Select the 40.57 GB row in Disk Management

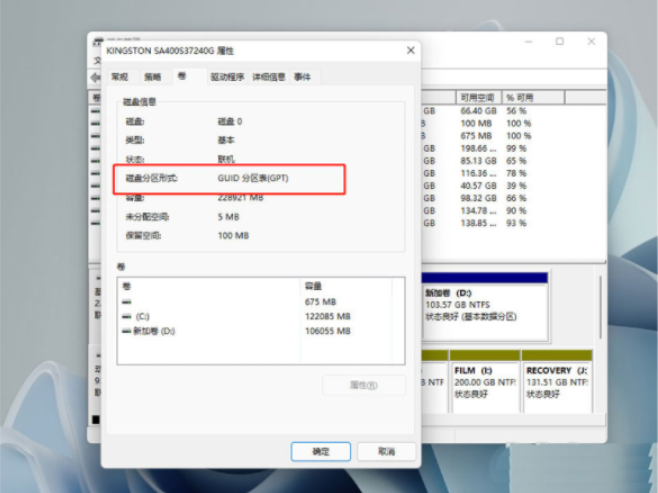(x=514, y=185)
